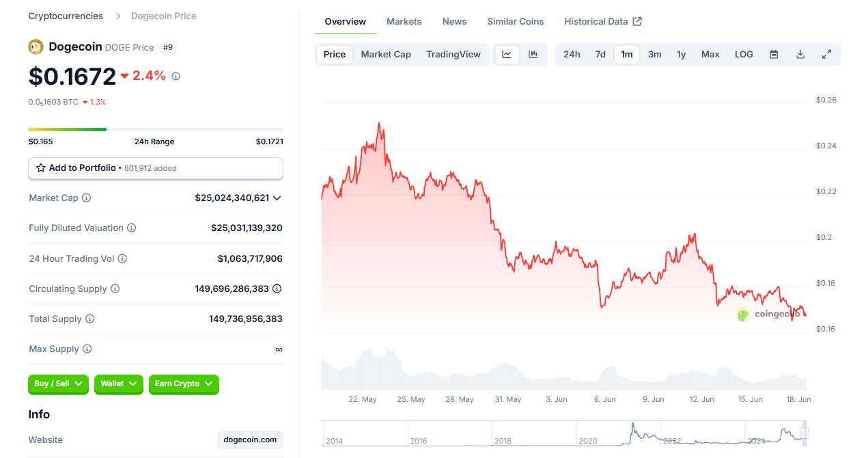Image resolution: width=868 pixels, height=458 pixels.
Task: Click the $1,063,717,906 trading volume value
Action: point(250,258)
